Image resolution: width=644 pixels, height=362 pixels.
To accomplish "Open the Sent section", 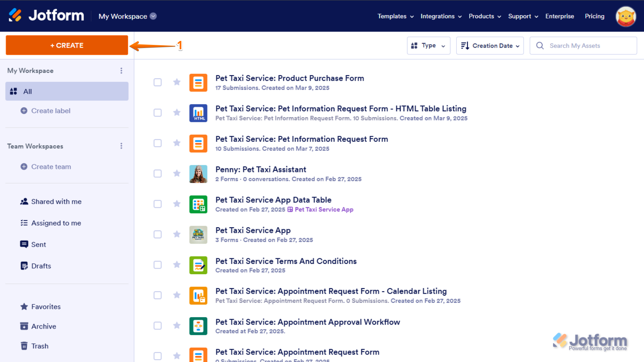I will point(33,244).
